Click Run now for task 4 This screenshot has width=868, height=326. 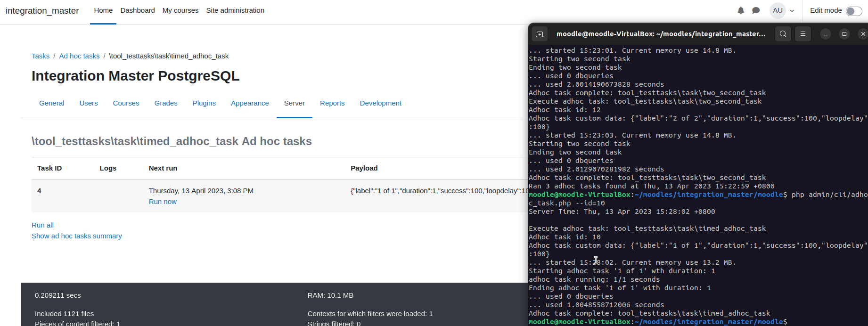coord(163,202)
